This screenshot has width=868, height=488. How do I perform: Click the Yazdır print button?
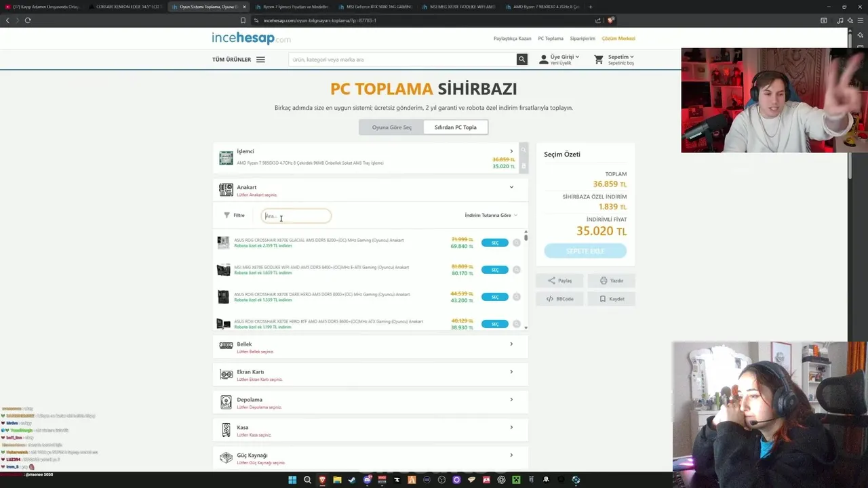pyautogui.click(x=611, y=281)
